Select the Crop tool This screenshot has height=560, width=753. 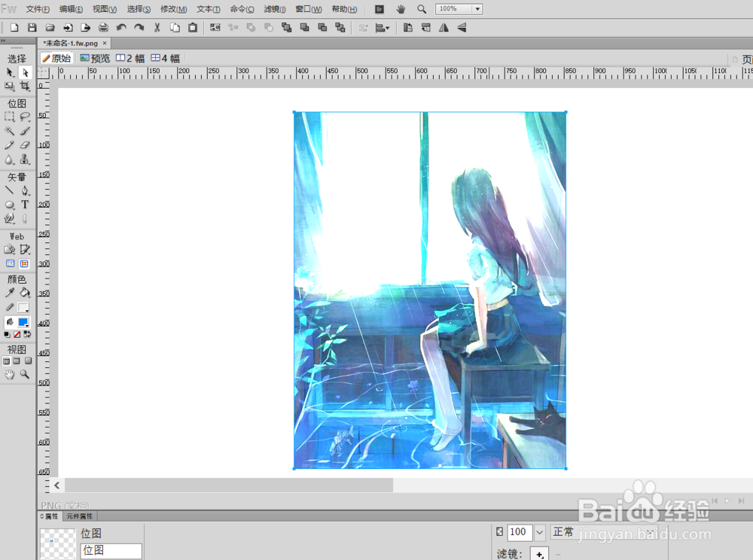coord(25,87)
